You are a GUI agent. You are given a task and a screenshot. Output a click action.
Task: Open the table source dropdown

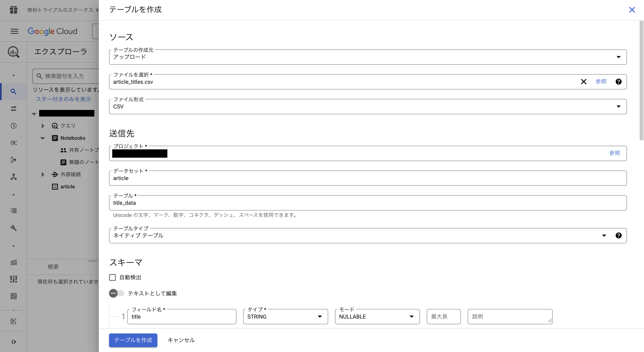368,57
